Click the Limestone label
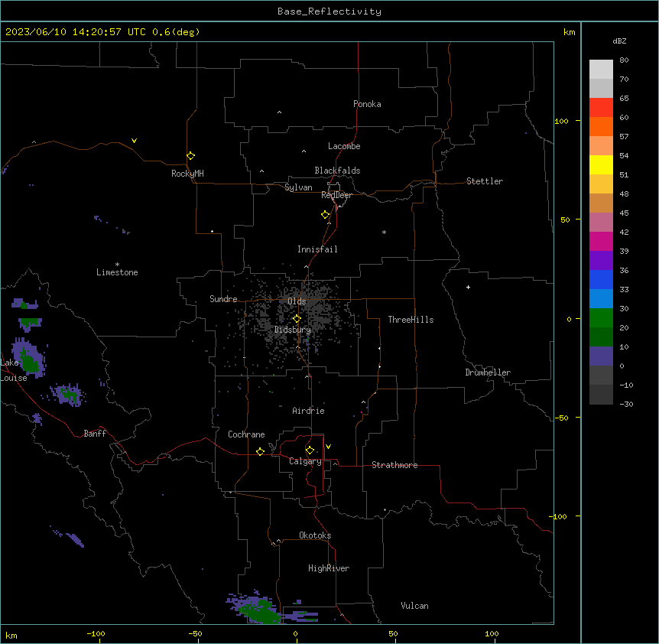This screenshot has width=659, height=644. [x=117, y=272]
